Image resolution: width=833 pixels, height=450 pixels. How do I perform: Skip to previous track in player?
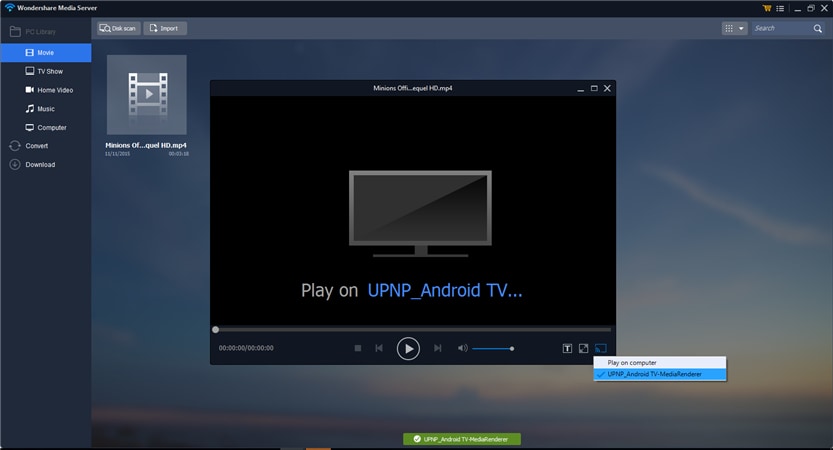(x=379, y=348)
